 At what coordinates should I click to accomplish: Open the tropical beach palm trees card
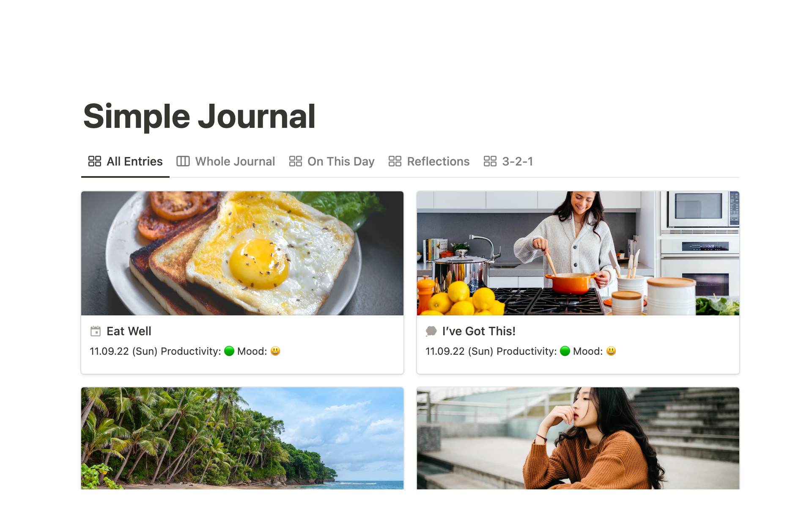pos(242,438)
